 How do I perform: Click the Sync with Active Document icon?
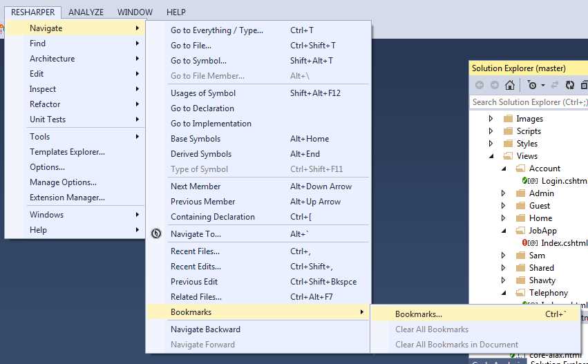tap(555, 85)
